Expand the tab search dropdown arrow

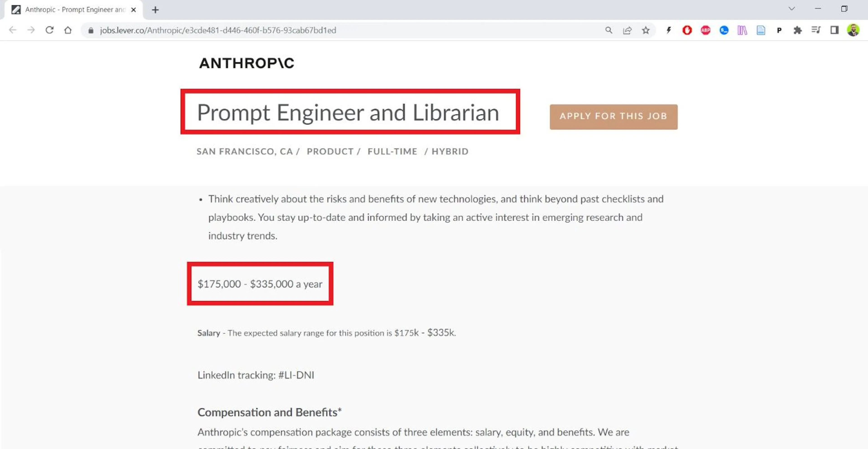click(792, 9)
